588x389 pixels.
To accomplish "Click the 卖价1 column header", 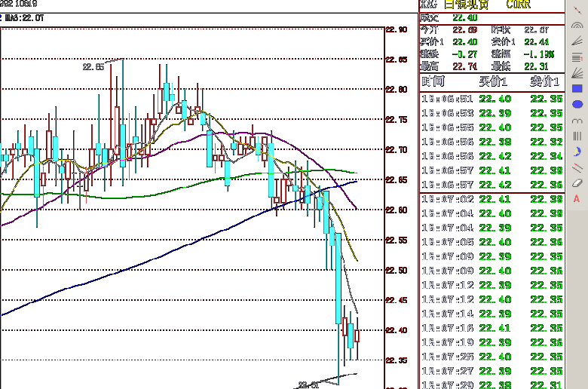I will [545, 82].
